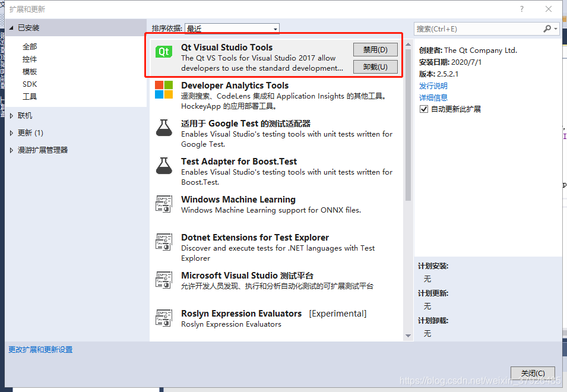Click the extension list scrollbar thumb
Image resolution: width=567 pixels, height=392 pixels.
coord(408,125)
